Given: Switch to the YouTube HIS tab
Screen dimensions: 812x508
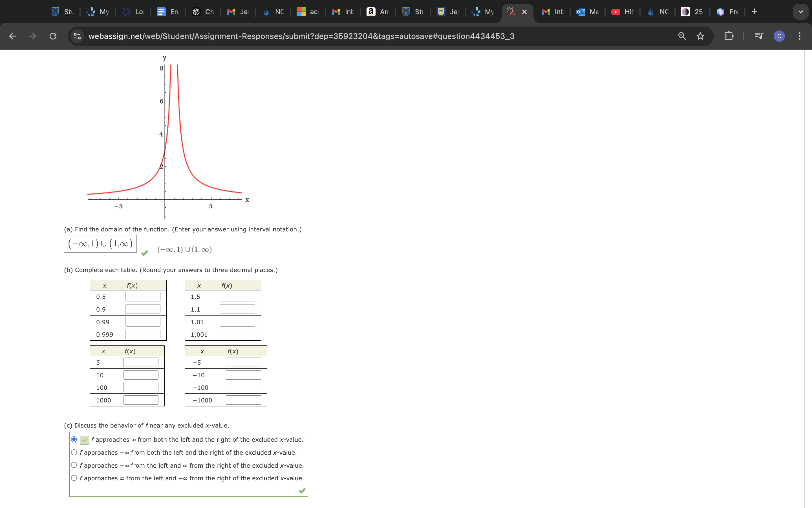Looking at the screenshot, I should pyautogui.click(x=622, y=12).
